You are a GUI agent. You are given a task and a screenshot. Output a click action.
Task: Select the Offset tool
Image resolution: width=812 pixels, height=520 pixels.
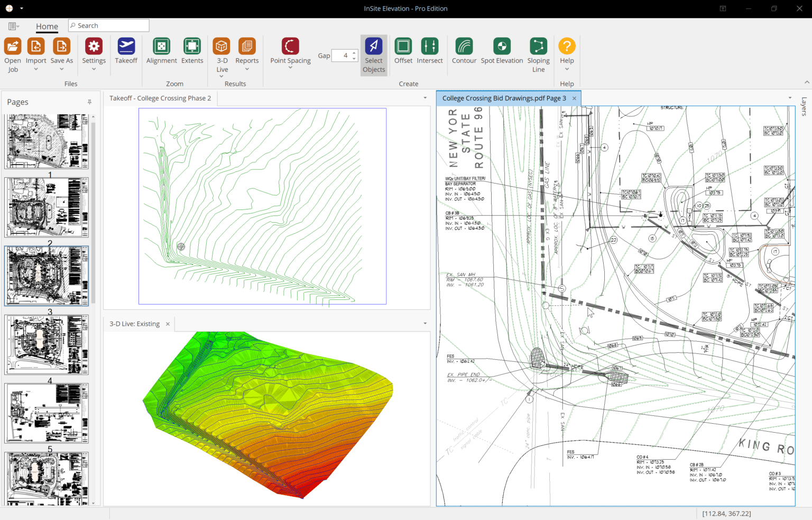point(403,50)
